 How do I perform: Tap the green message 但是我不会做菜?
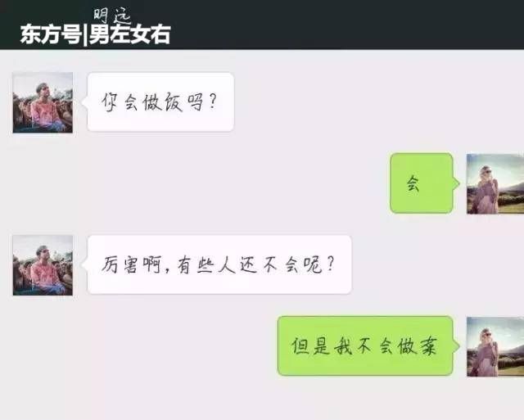tap(365, 345)
